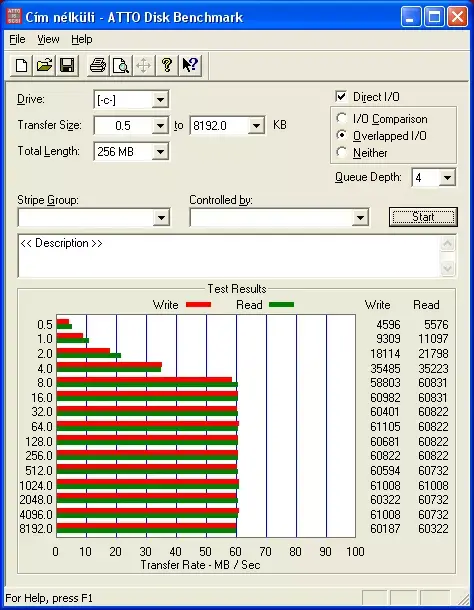
Task: Click the Read value 61008
Action: pyautogui.click(x=433, y=486)
